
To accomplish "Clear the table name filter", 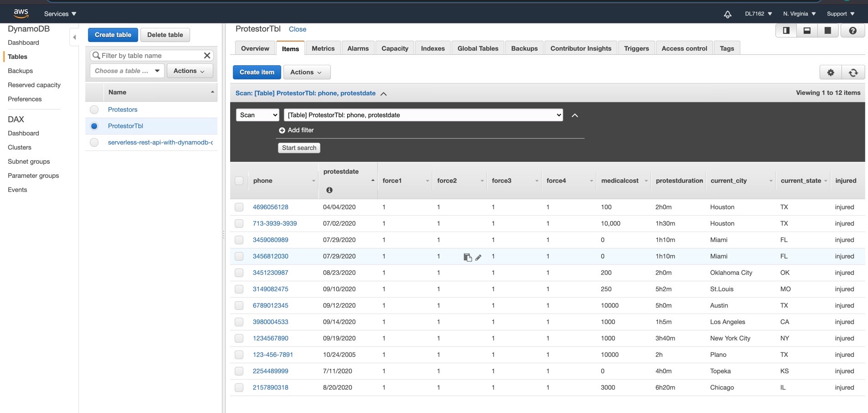I will pyautogui.click(x=207, y=56).
